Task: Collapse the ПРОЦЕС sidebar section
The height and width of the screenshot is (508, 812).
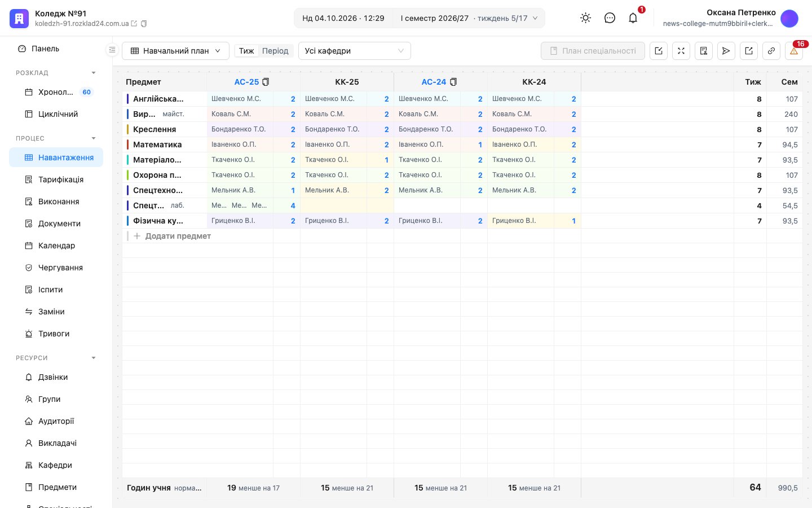Action: [94, 138]
